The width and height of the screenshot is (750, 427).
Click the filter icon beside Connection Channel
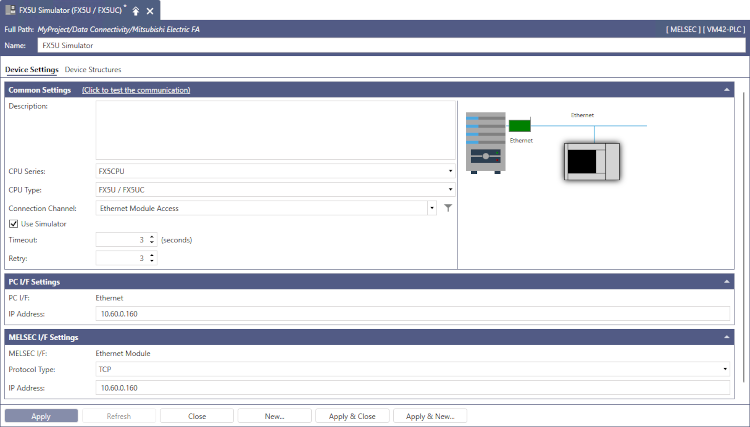coord(448,208)
